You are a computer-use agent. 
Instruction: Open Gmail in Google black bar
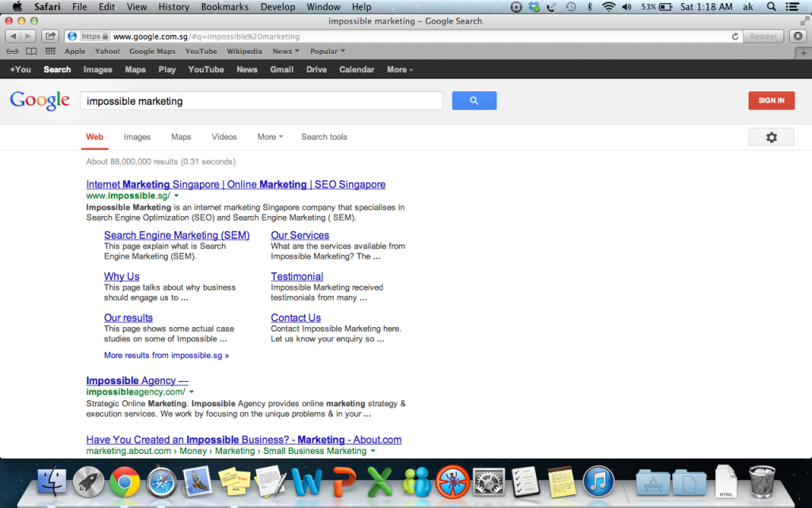282,70
